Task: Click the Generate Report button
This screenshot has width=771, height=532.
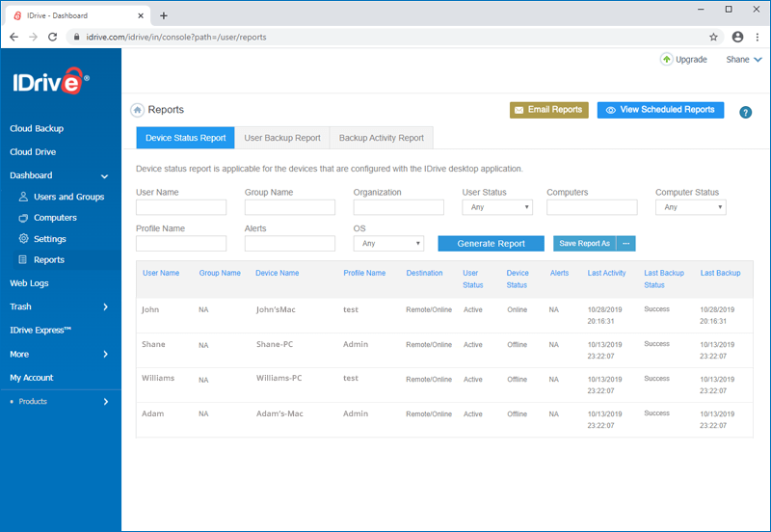Action: click(491, 244)
